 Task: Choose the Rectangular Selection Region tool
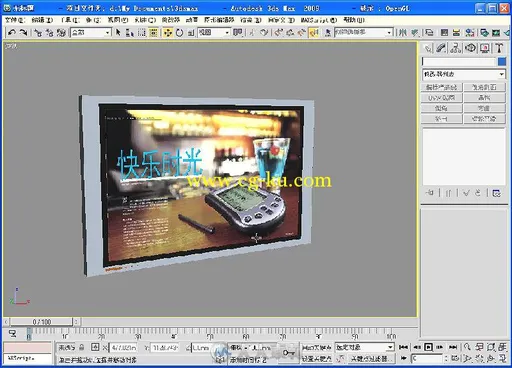tap(142, 32)
